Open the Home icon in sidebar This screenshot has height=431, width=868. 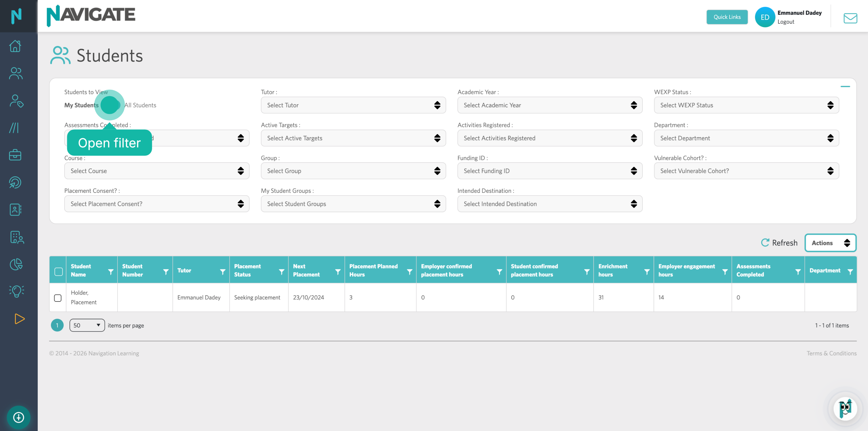[x=15, y=46]
